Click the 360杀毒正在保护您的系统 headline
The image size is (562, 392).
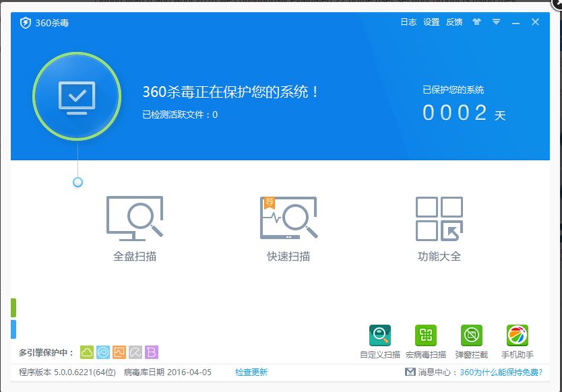point(230,92)
